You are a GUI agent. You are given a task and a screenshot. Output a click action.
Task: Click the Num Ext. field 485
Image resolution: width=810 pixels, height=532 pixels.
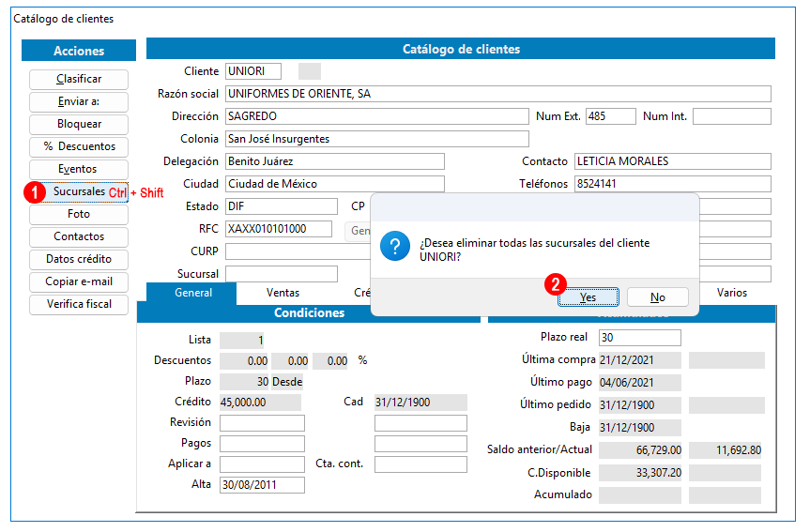(x=611, y=116)
